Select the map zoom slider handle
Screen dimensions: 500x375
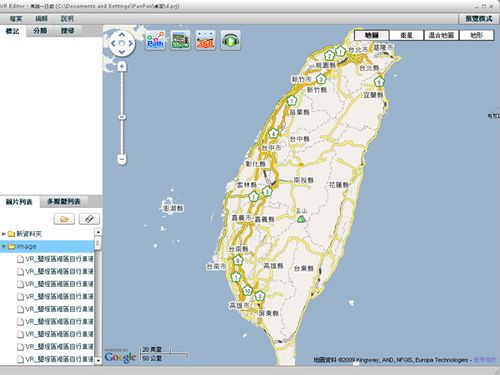[x=122, y=117]
